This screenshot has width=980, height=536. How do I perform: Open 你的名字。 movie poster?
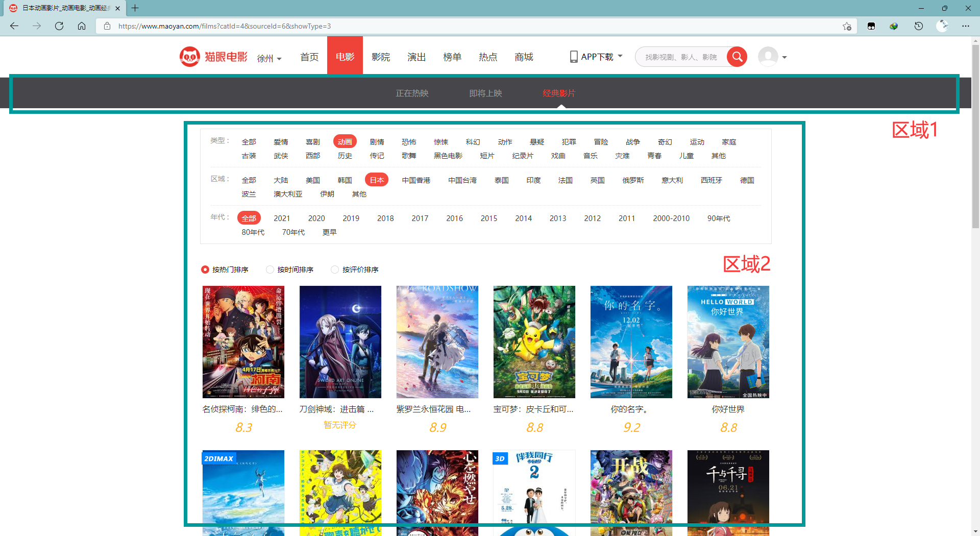tap(631, 342)
